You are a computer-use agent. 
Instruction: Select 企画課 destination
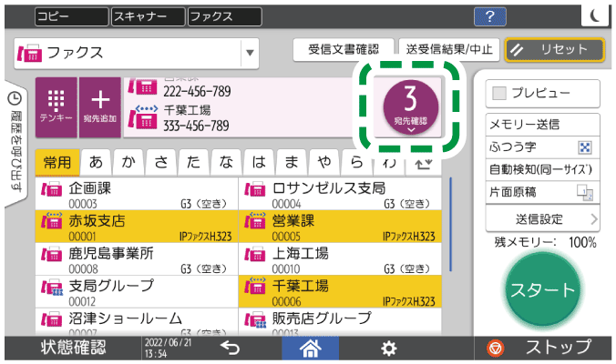point(137,194)
